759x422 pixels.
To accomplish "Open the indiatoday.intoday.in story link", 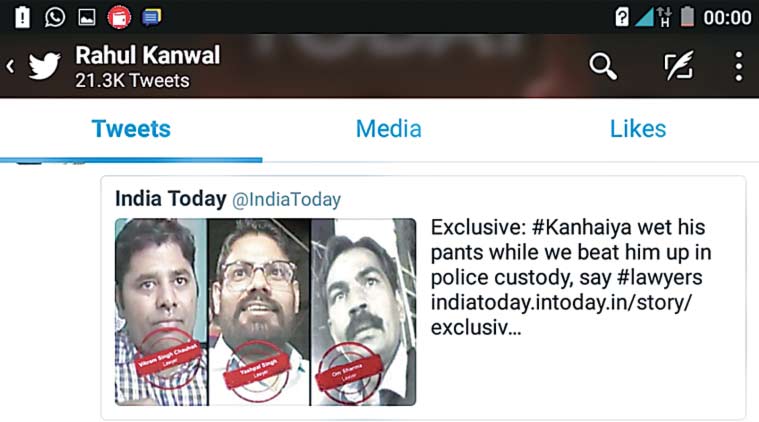I will click(562, 315).
